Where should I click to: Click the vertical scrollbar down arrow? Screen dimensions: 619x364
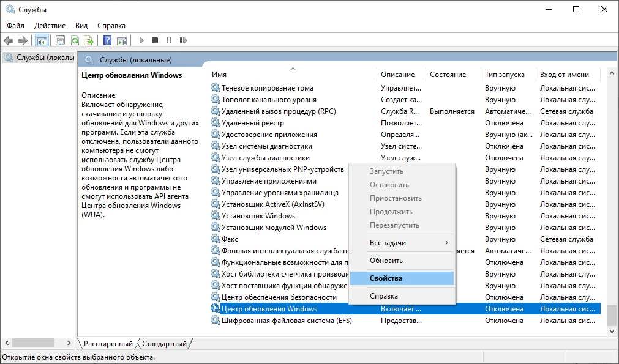point(611,331)
